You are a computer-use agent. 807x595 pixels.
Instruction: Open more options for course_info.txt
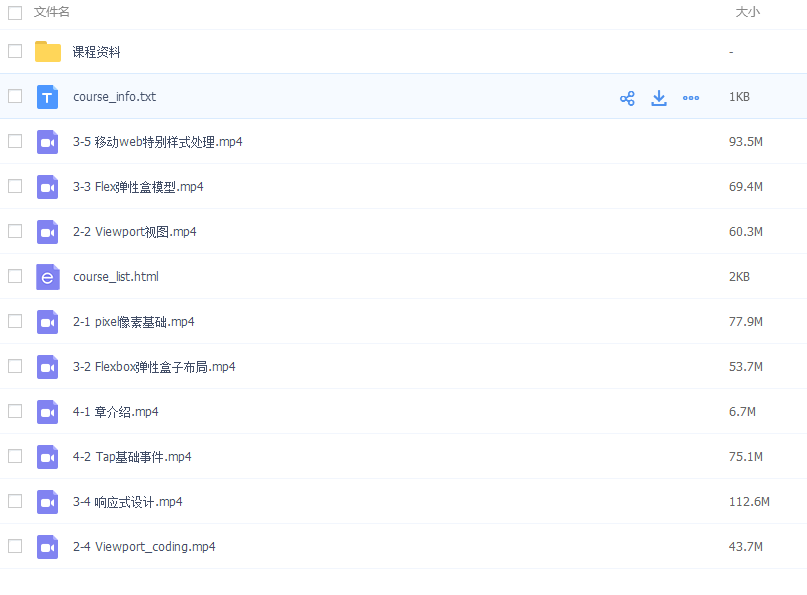pyautogui.click(x=691, y=98)
